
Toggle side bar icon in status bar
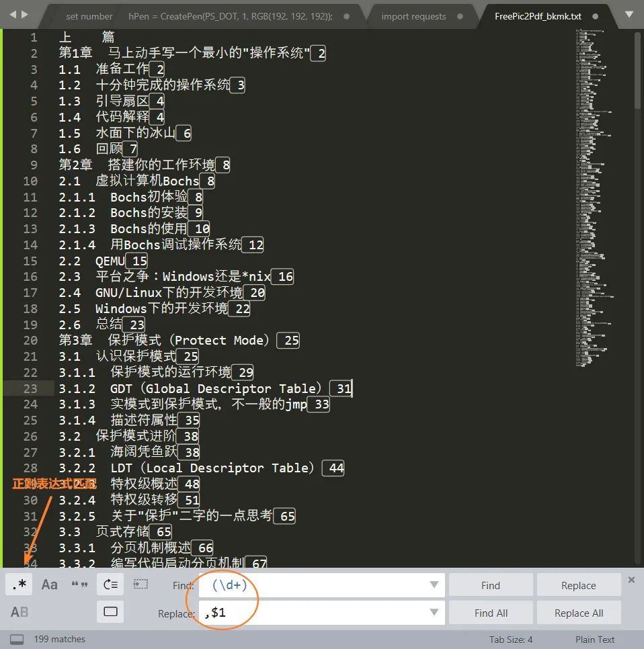[x=17, y=639]
